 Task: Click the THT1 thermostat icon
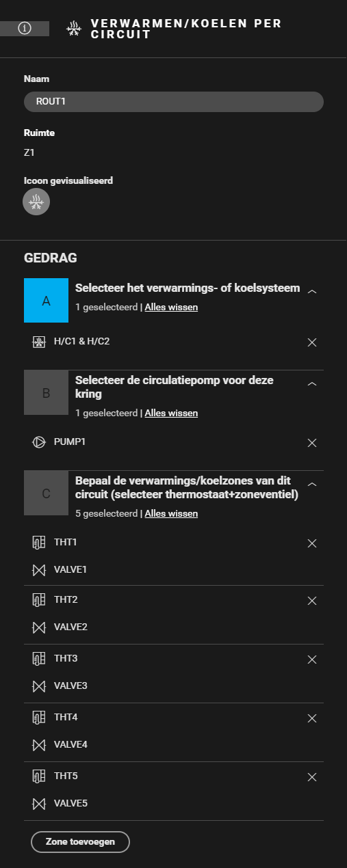click(x=38, y=543)
